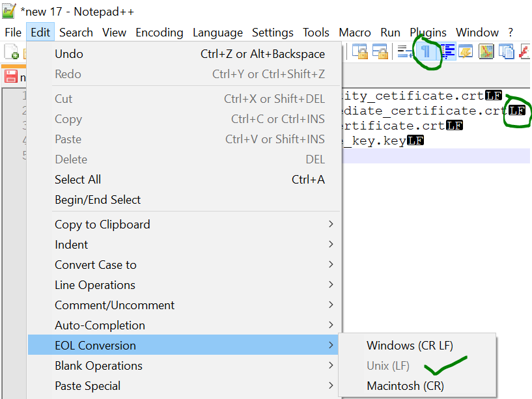Screen dimensions: 532x399
Task: Expand Blank Operations submenu
Action: [x=184, y=366]
